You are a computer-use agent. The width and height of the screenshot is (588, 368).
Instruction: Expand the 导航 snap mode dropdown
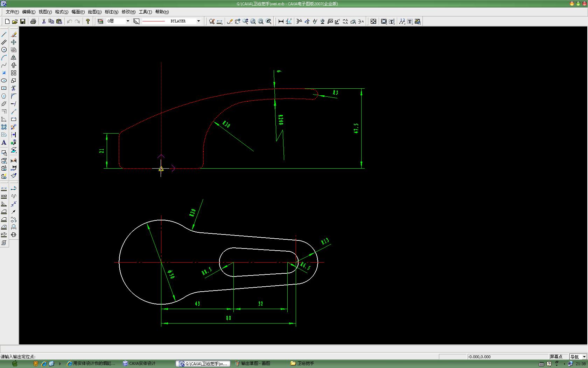(584, 357)
